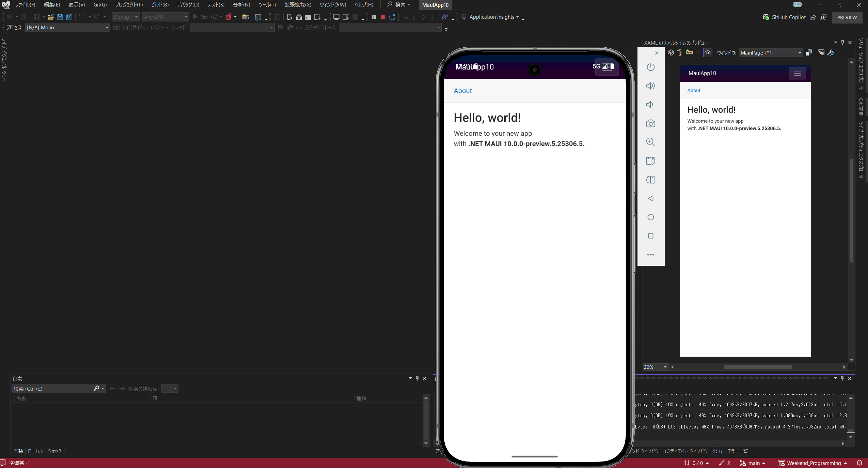The image size is (868, 468).
Task: Switch to the エラー一覧 tab
Action: tap(738, 451)
